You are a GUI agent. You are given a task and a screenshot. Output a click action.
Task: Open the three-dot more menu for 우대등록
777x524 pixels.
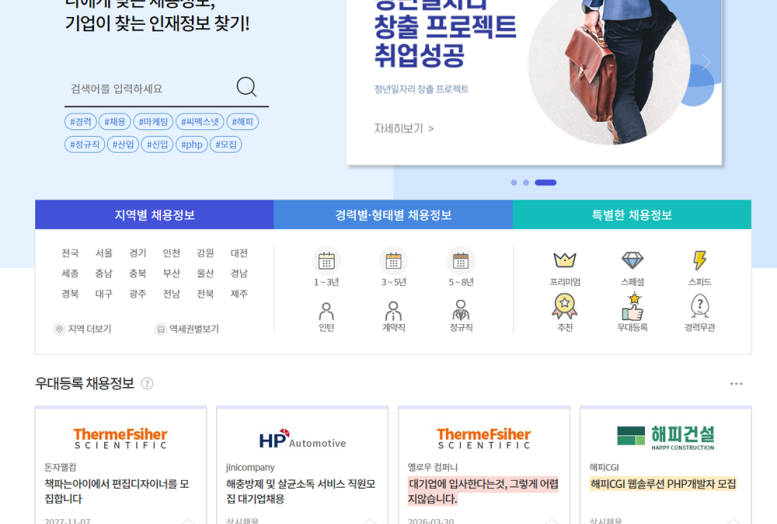[736, 384]
